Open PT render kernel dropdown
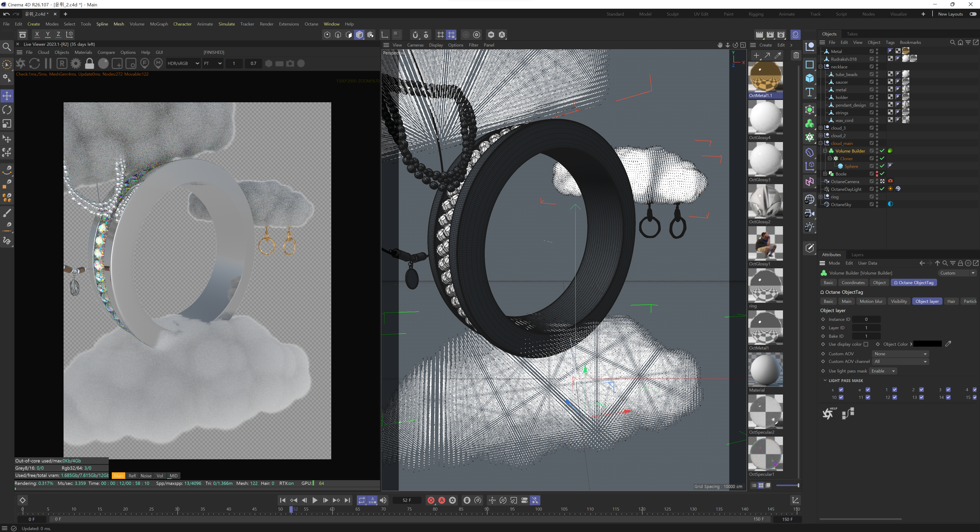 (213, 64)
